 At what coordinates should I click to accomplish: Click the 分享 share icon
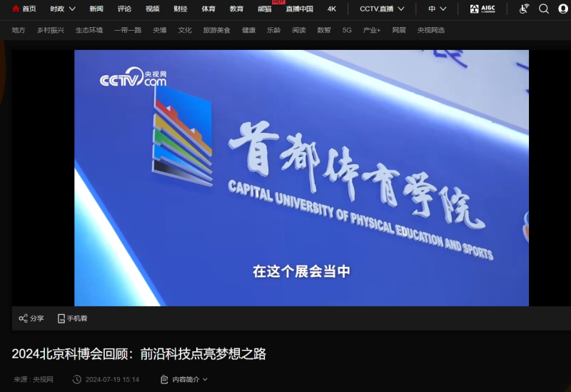[23, 318]
